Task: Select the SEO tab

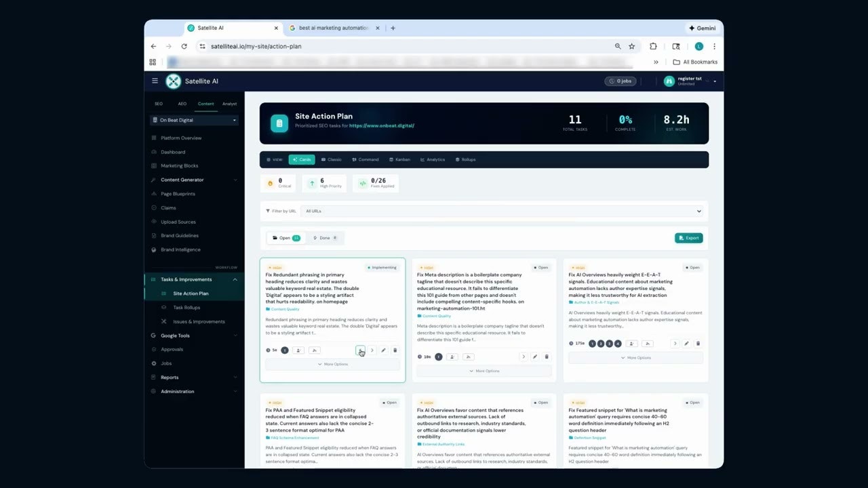Action: tap(158, 104)
